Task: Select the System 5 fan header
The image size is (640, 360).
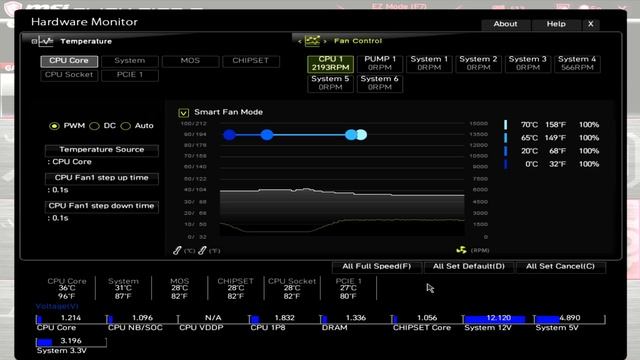Action: (x=330, y=83)
